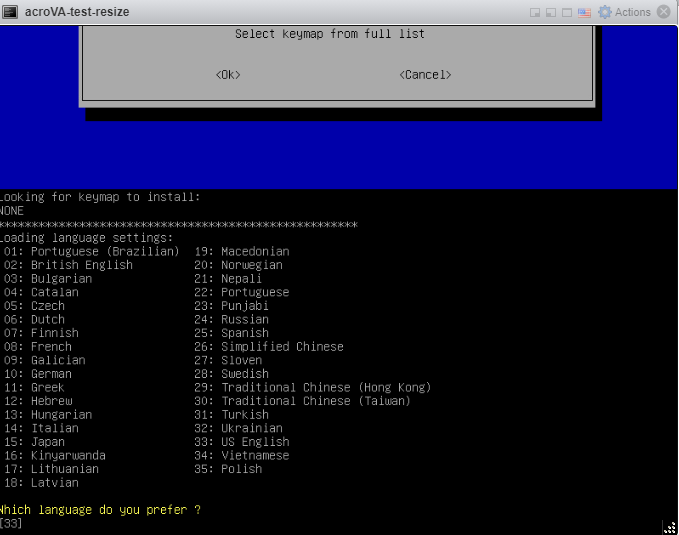679x535 pixels.
Task: Click language entry 16: Kinyarwanda
Action: (55, 456)
